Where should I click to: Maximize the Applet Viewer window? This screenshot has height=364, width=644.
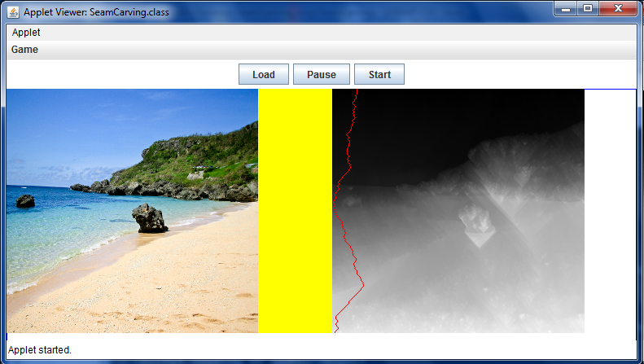point(588,8)
